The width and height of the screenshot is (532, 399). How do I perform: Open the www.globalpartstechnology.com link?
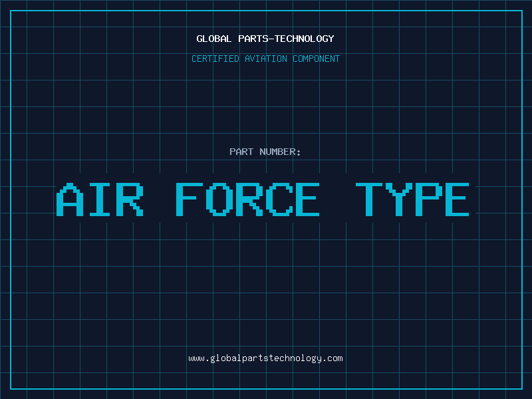pos(265,358)
